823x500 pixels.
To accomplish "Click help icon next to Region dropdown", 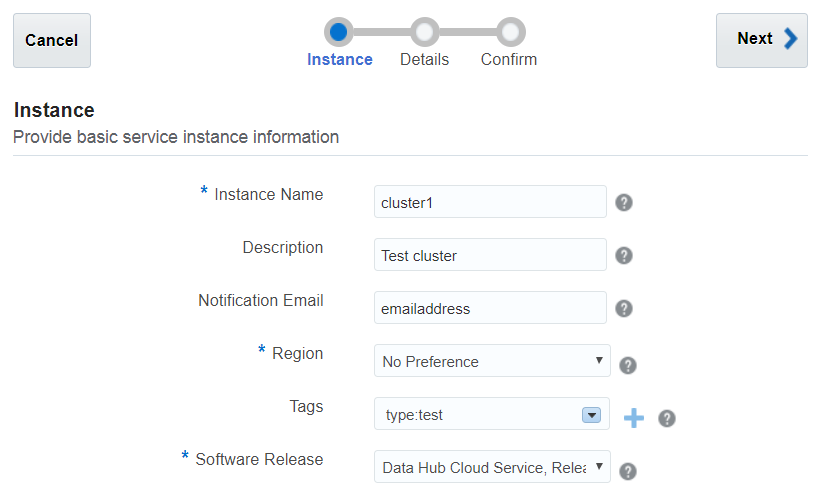I will tap(629, 366).
